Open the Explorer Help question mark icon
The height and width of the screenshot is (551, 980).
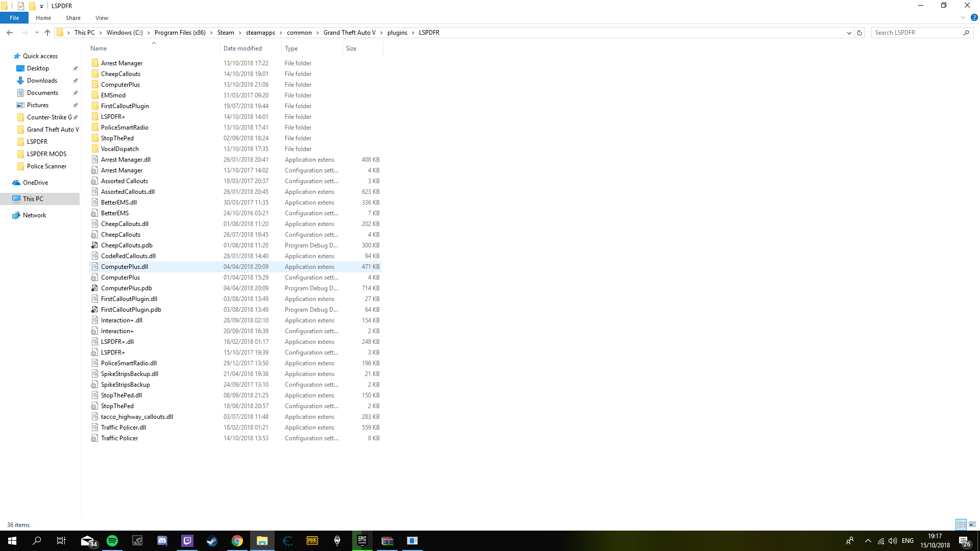(974, 17)
